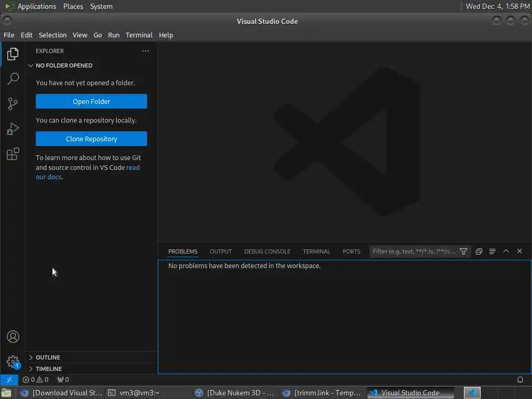Toggle view as table icon in Problems panel

click(x=493, y=251)
